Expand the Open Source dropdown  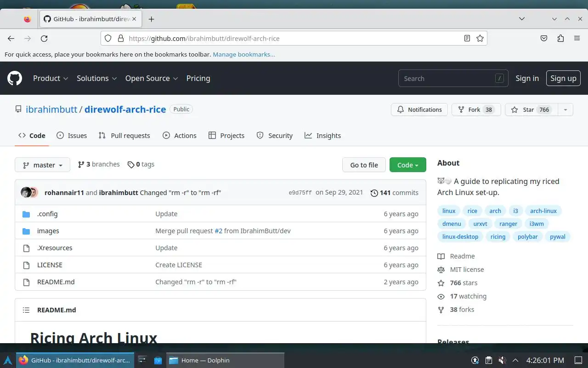(x=152, y=78)
